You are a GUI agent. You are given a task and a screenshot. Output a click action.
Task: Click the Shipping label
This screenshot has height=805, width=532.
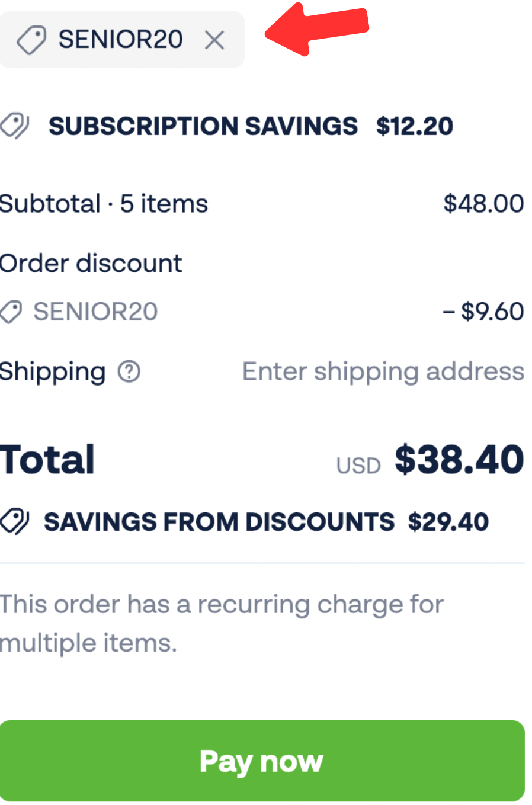pos(53,372)
